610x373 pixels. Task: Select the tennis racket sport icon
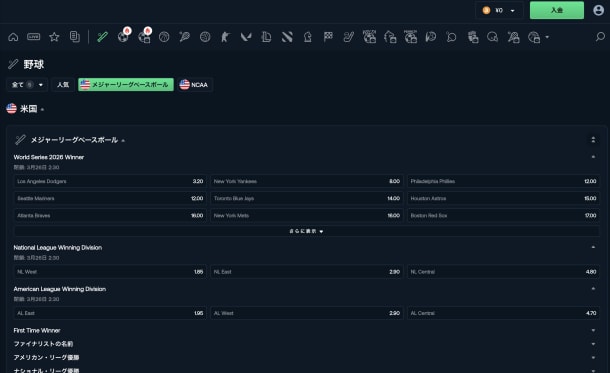(x=184, y=37)
